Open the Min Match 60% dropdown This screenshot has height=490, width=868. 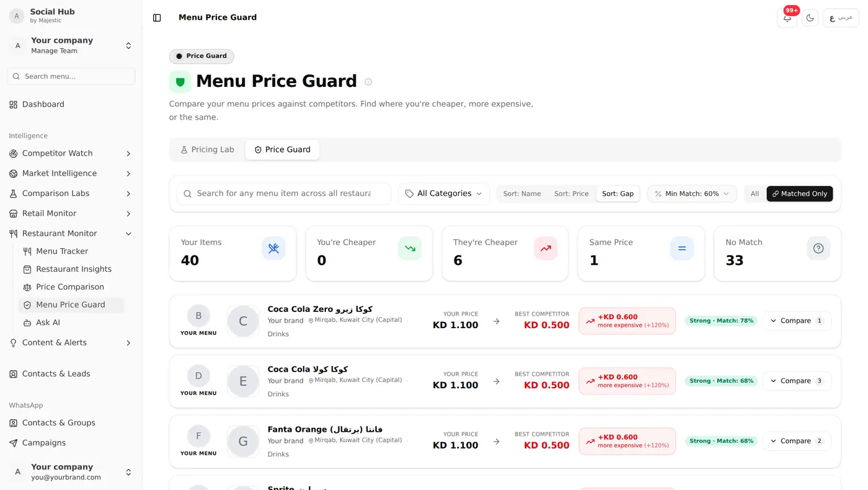[692, 194]
